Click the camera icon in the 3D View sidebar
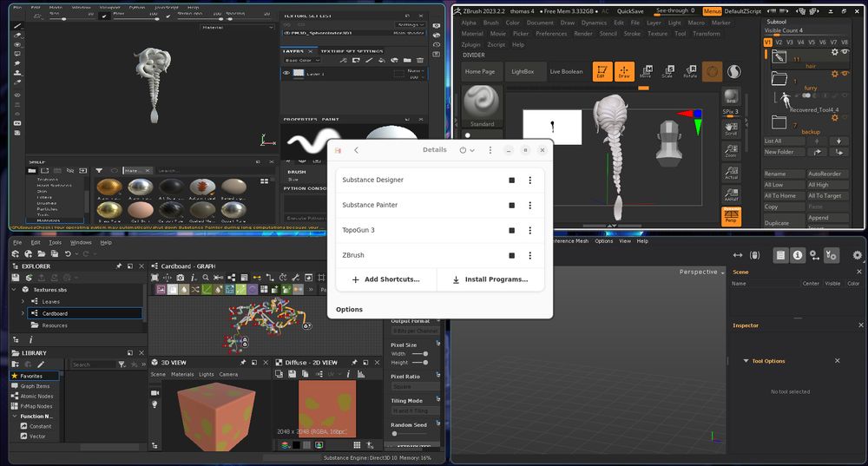This screenshot has width=868, height=466. tap(155, 393)
